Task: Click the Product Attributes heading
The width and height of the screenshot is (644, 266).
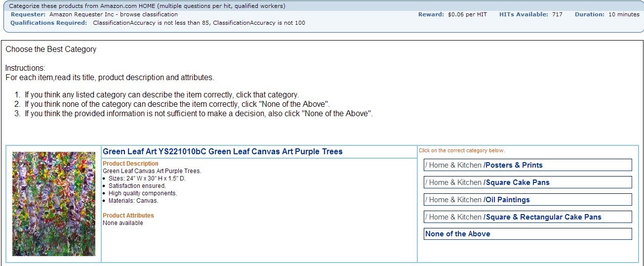Action: [128, 216]
